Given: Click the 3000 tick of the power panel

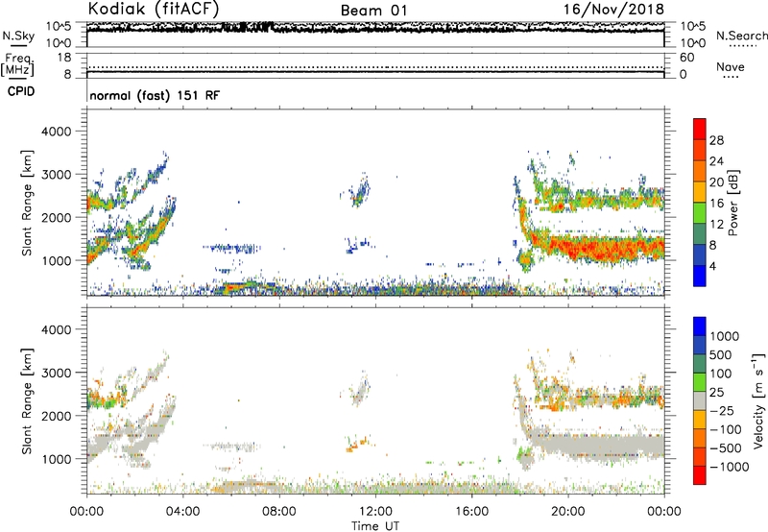Looking at the screenshot, I should (56, 175).
